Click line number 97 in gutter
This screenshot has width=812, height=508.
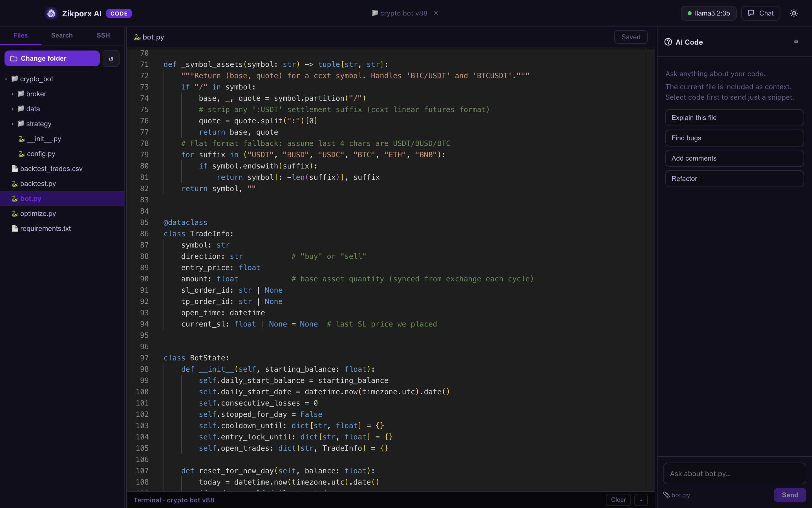pos(144,358)
